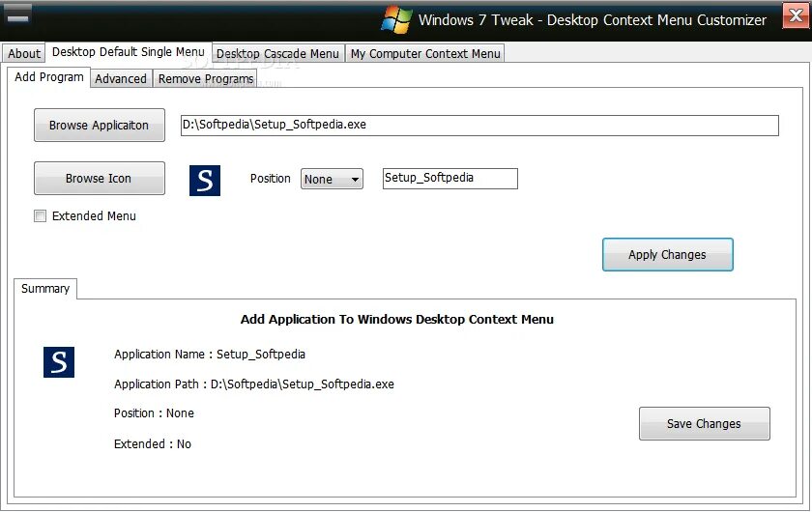Enable the Extended Menu checkbox
Viewport: 812px width, 512px height.
pos(40,215)
